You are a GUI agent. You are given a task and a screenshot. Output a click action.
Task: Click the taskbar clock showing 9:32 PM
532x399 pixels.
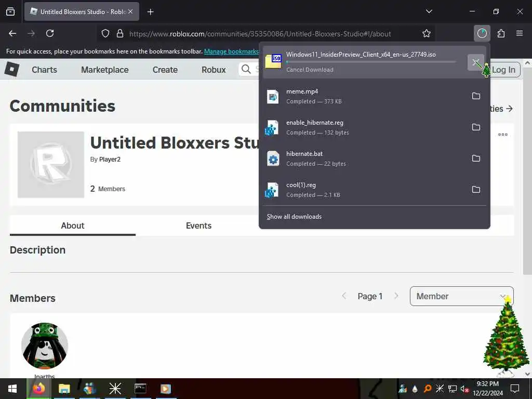[x=488, y=389]
